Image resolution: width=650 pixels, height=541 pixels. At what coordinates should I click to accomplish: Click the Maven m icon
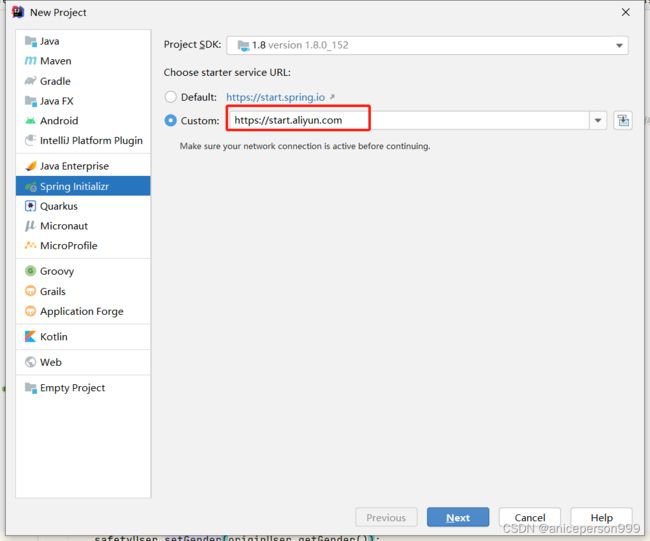coord(31,61)
